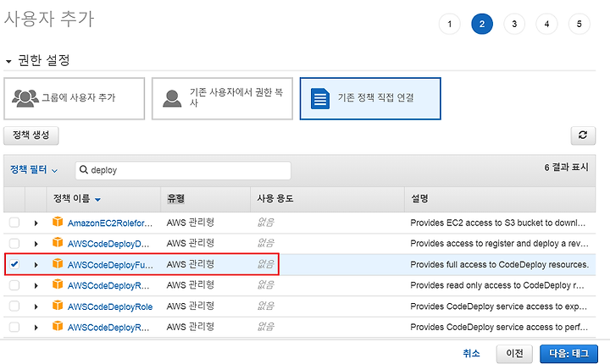Expand the AWSCodeDeployRole policy row details

pyautogui.click(x=36, y=306)
